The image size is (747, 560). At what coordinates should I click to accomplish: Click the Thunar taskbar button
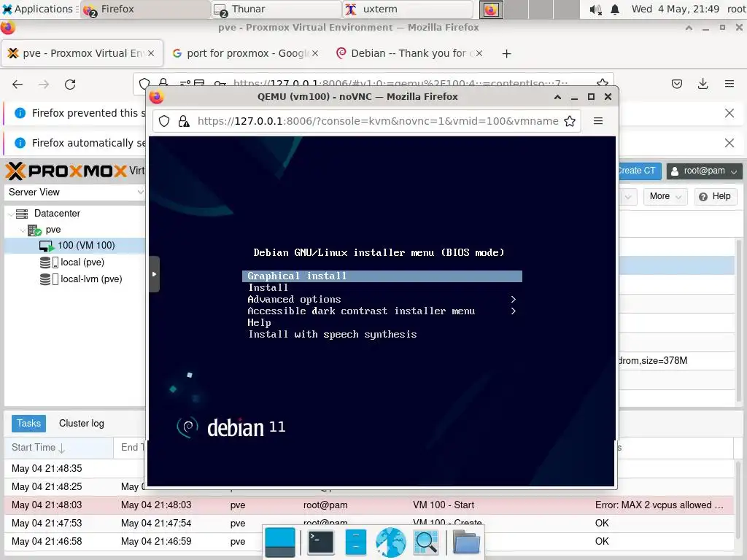(276, 9)
